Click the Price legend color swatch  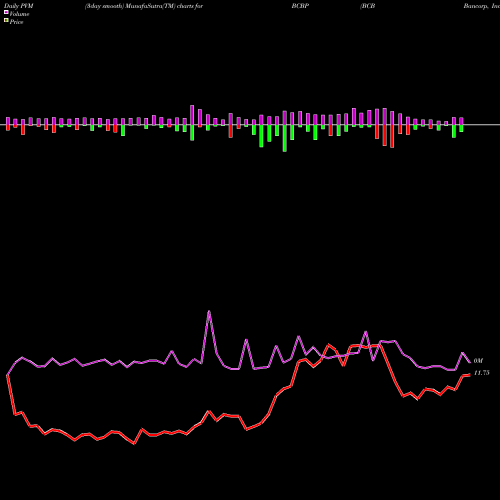tap(6, 21)
